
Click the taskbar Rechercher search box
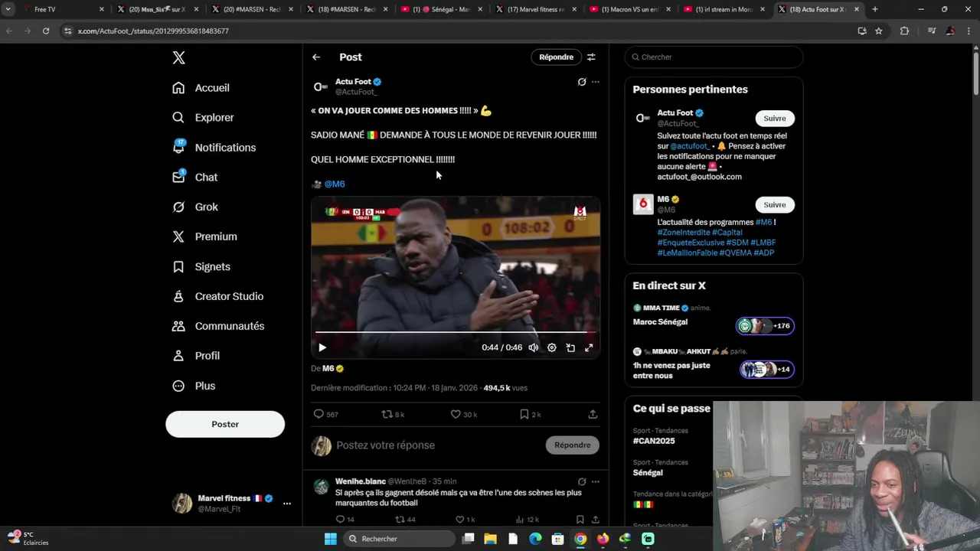(398, 539)
